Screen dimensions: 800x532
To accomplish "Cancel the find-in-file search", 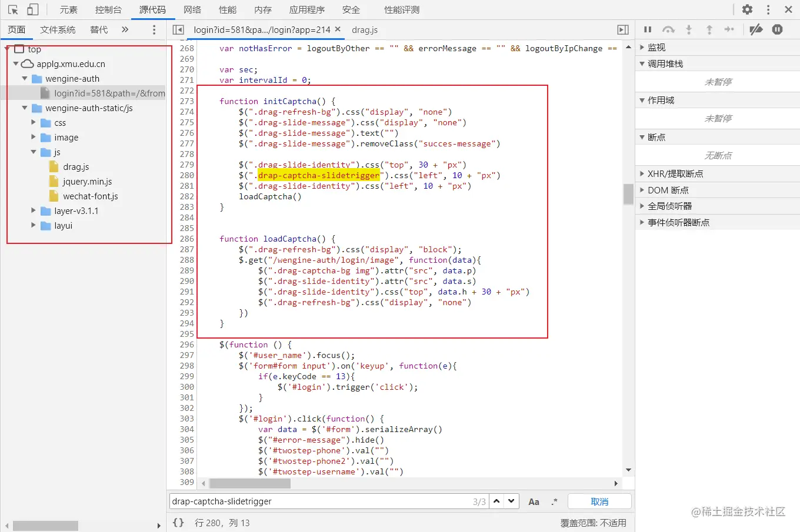I will (599, 501).
